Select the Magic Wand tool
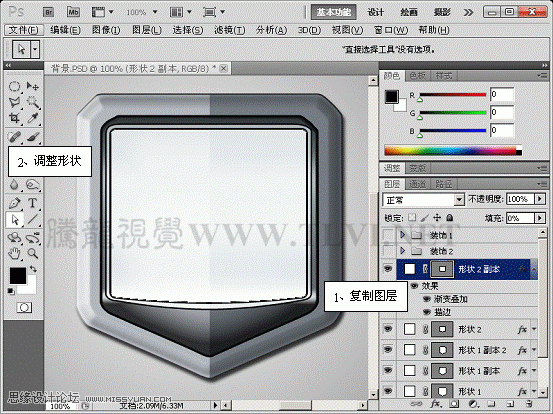 click(32, 102)
